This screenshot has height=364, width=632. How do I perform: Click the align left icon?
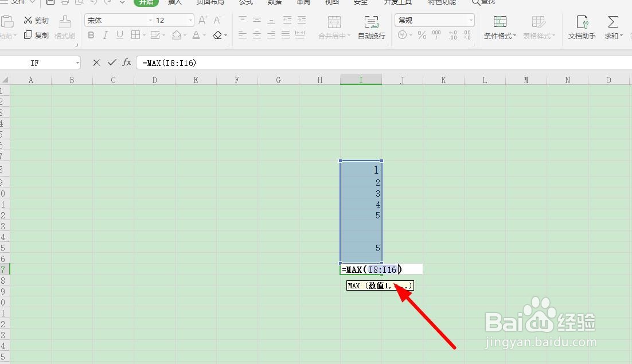[242, 35]
